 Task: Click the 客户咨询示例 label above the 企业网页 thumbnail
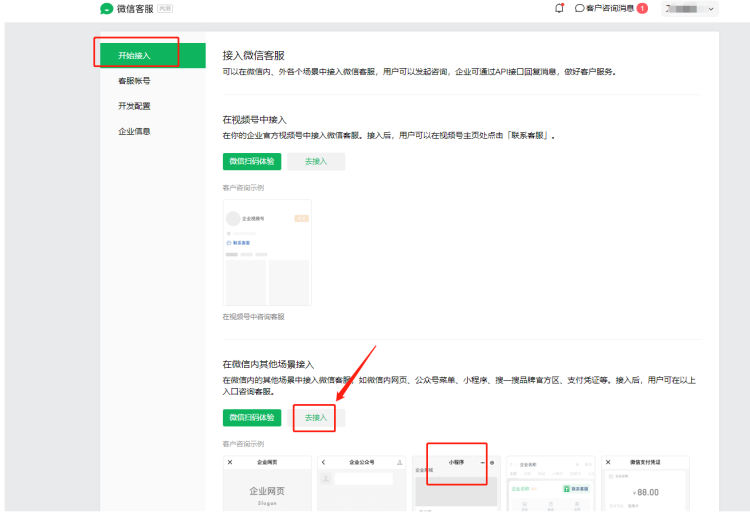click(243, 444)
